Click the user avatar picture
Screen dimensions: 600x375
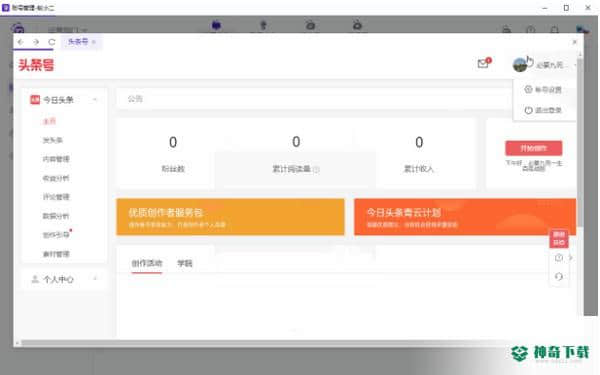[520, 64]
